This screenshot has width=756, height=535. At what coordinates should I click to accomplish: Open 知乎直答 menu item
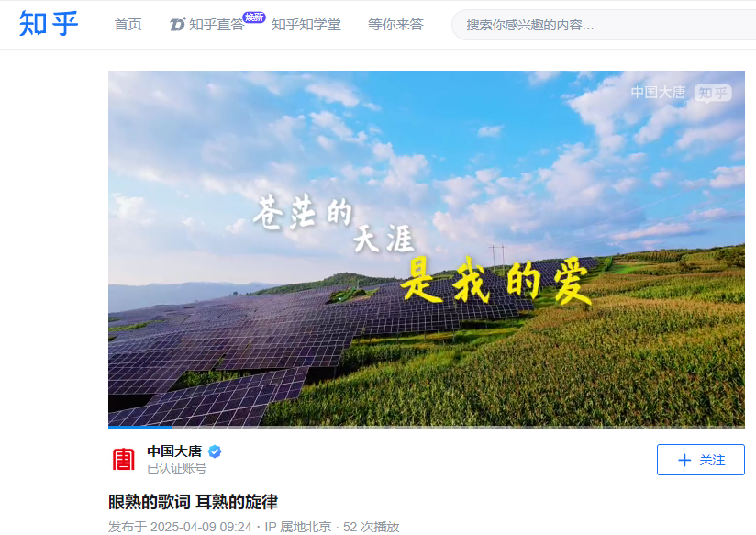point(206,24)
